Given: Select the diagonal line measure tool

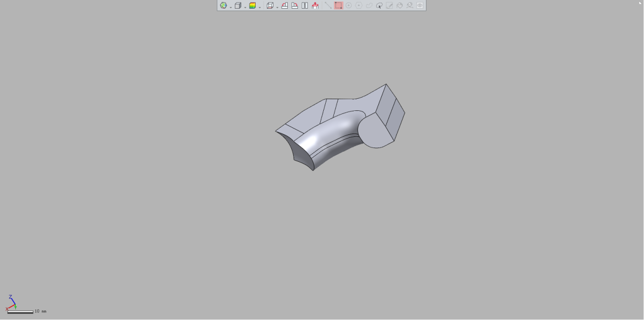Looking at the screenshot, I should (328, 6).
